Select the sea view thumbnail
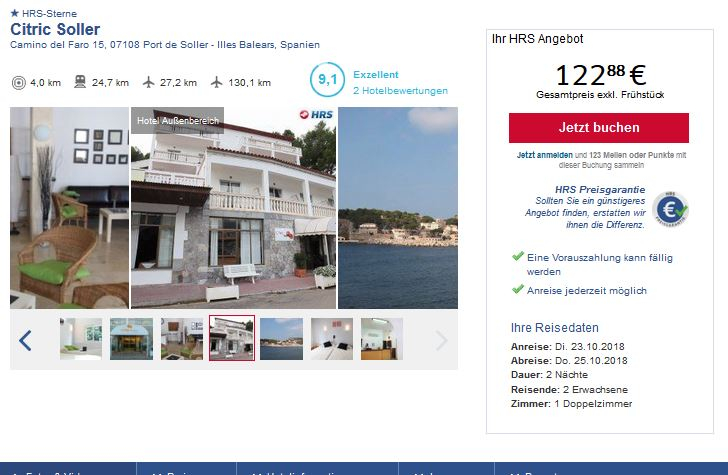The image size is (728, 475). pos(281,339)
